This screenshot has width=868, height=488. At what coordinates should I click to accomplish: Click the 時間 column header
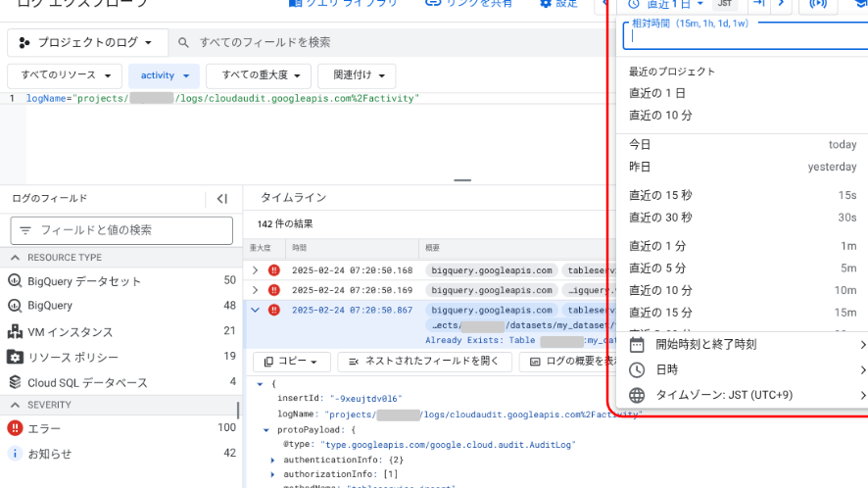(x=300, y=248)
